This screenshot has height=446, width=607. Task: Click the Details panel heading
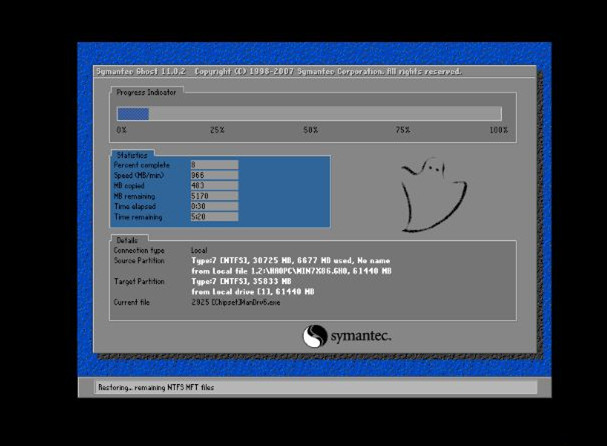[127, 240]
